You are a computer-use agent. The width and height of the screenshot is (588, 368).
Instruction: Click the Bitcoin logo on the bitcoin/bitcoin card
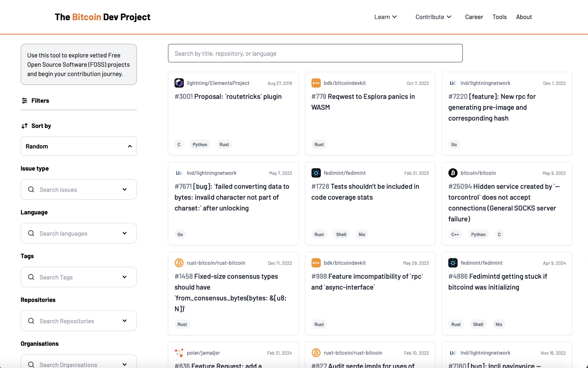453,173
